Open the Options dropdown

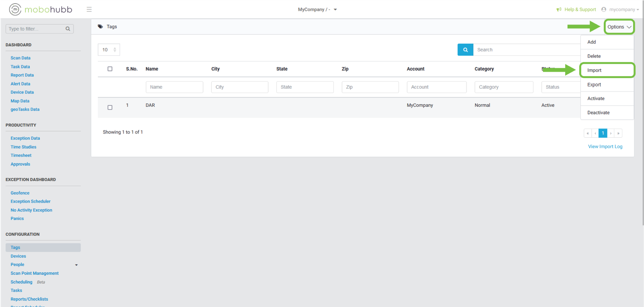click(619, 27)
